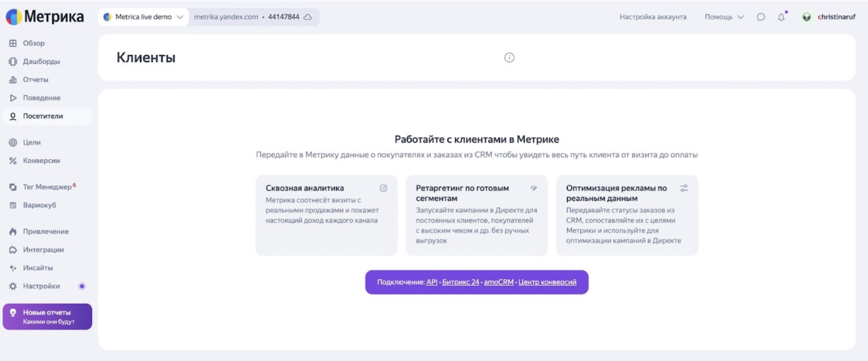Open the Отчеты bar chart icon
This screenshot has height=361, width=868.
click(x=12, y=79)
